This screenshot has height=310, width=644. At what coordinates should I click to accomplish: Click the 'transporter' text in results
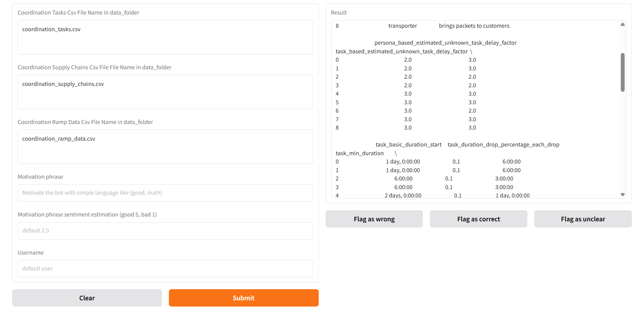[402, 26]
